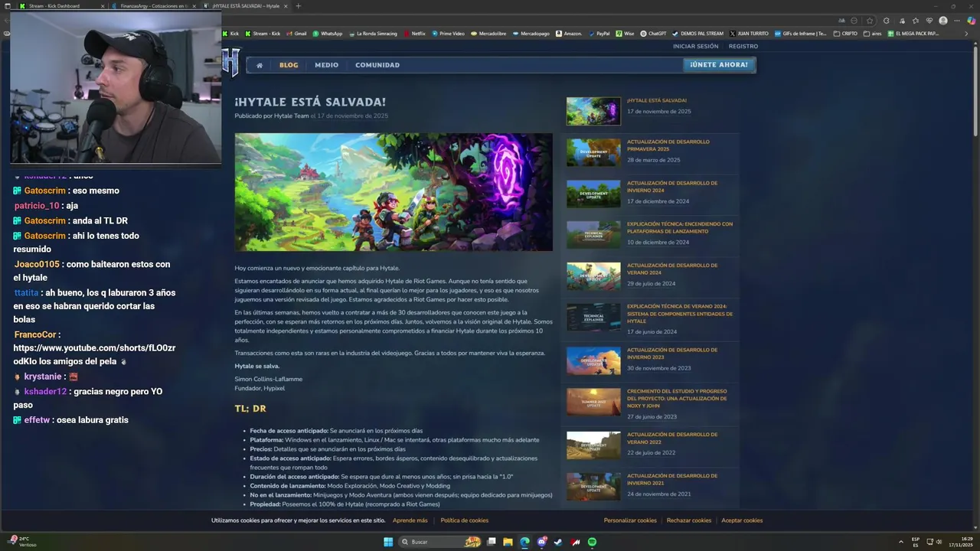
Task: Open a new browser tab
Action: 298,6
